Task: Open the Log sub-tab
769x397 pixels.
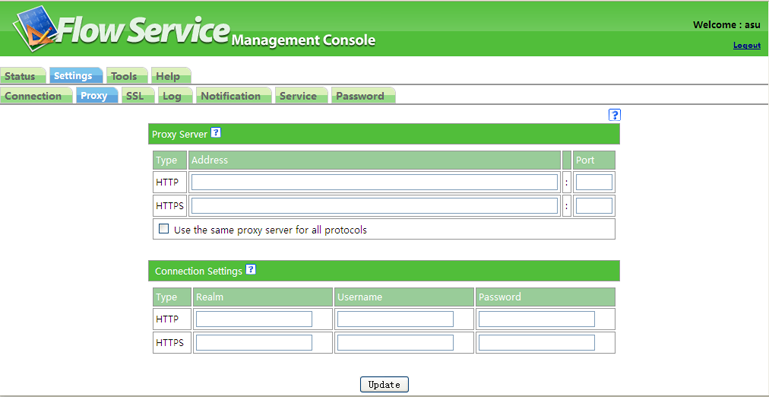Action: coord(175,96)
